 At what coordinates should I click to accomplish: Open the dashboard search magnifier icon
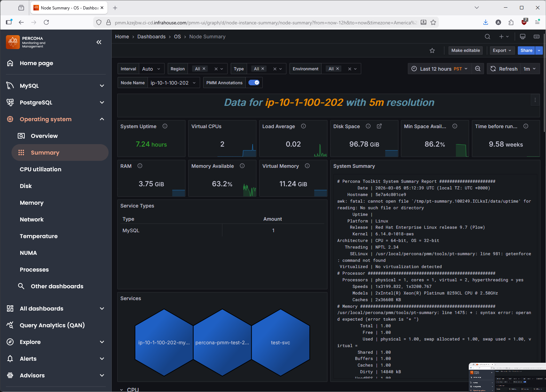coord(488,37)
